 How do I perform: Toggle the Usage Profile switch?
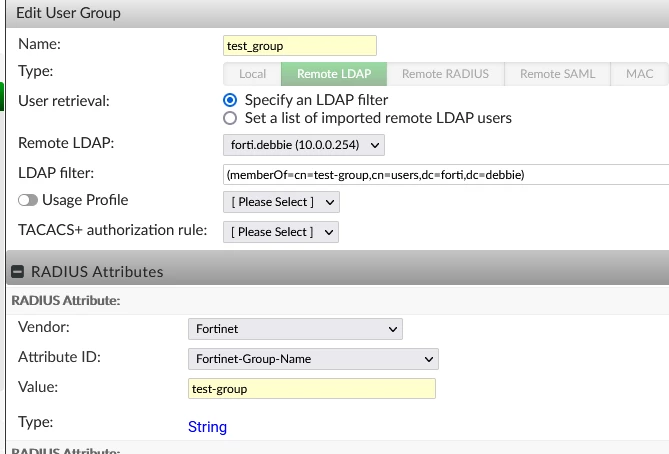28,200
